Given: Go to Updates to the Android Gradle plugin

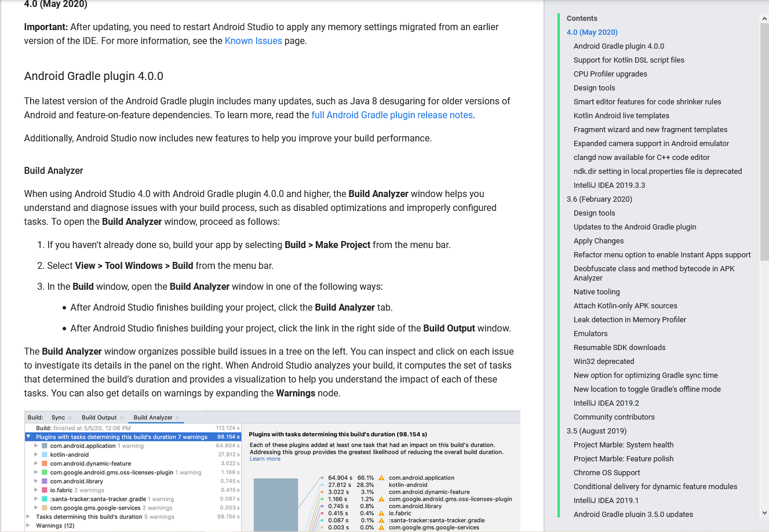Looking at the screenshot, I should 635,227.
